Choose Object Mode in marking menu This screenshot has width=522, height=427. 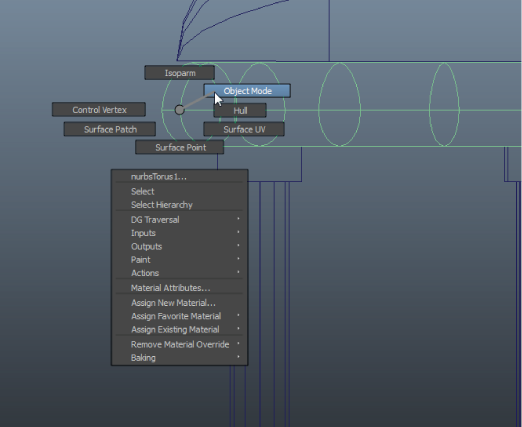click(x=247, y=91)
